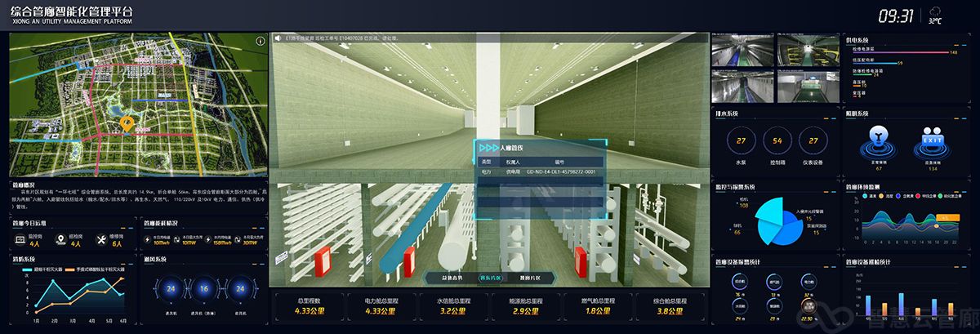Click the 排水系统 panel heading

tap(726, 114)
